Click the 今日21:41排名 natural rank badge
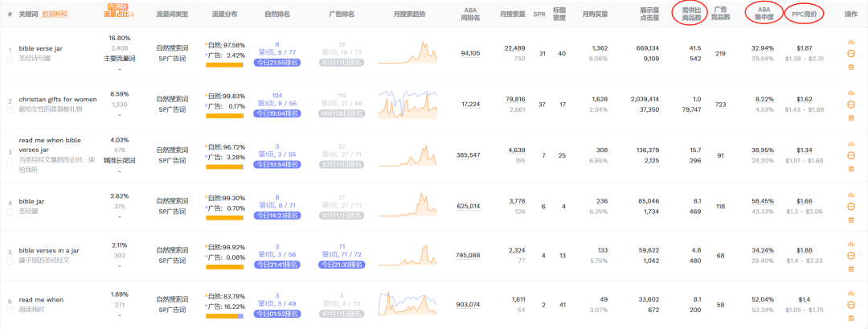 (276, 265)
